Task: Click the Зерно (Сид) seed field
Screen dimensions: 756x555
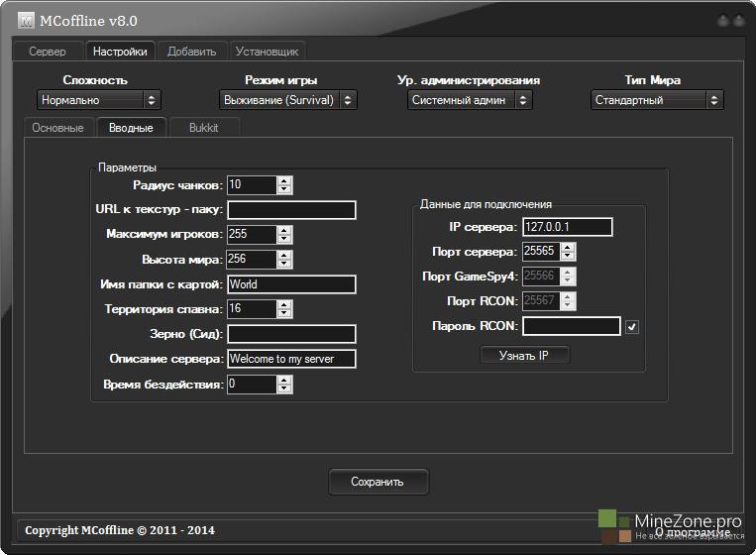Action: 291,334
